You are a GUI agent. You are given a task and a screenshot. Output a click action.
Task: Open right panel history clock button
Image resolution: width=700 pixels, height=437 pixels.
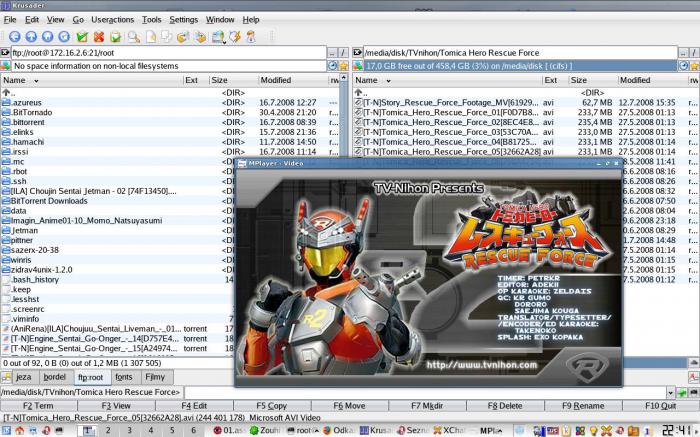[683, 66]
